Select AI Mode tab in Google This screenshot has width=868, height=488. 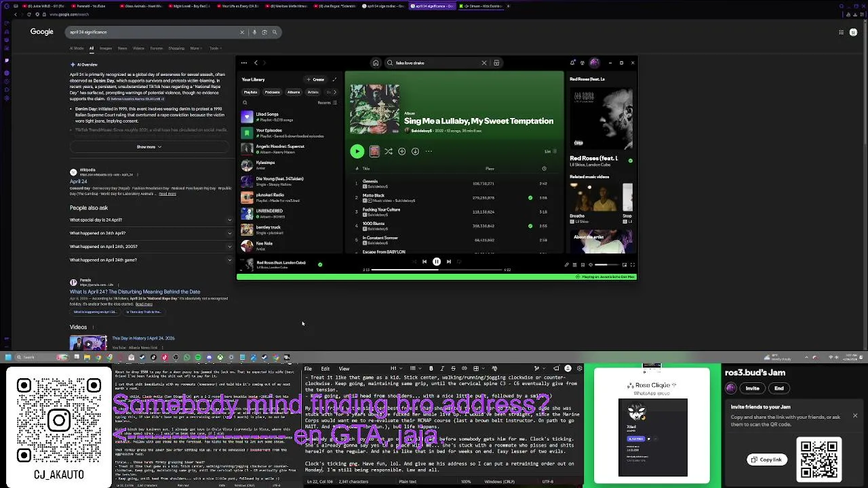point(77,49)
